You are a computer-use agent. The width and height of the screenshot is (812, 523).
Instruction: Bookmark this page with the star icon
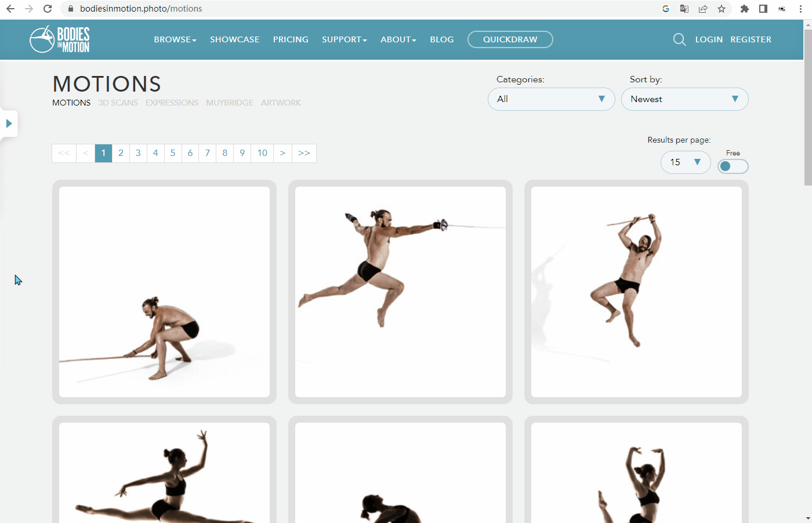click(722, 9)
